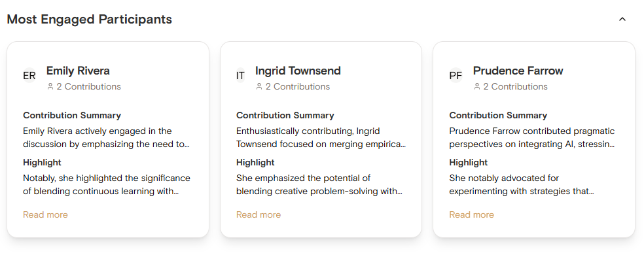Screen dimensions: 644x253
Task: Click Ingrid Townsend's 2 Contributions label
Action: click(298, 86)
